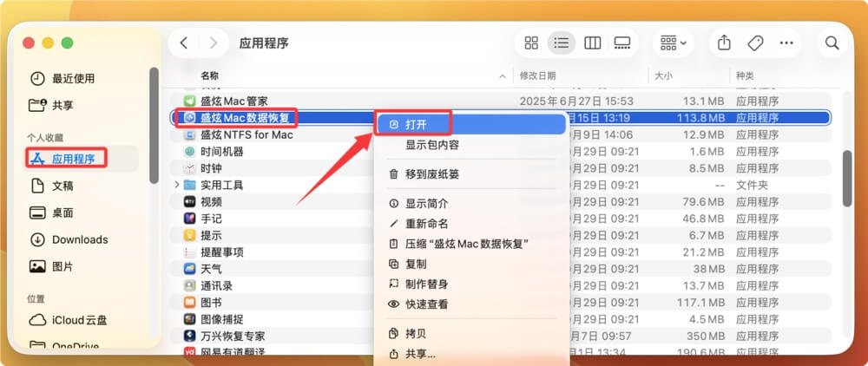This screenshot has height=366, width=868.
Task: Select the 盛炫 Mac 数据恢复 app row
Action: (499, 117)
